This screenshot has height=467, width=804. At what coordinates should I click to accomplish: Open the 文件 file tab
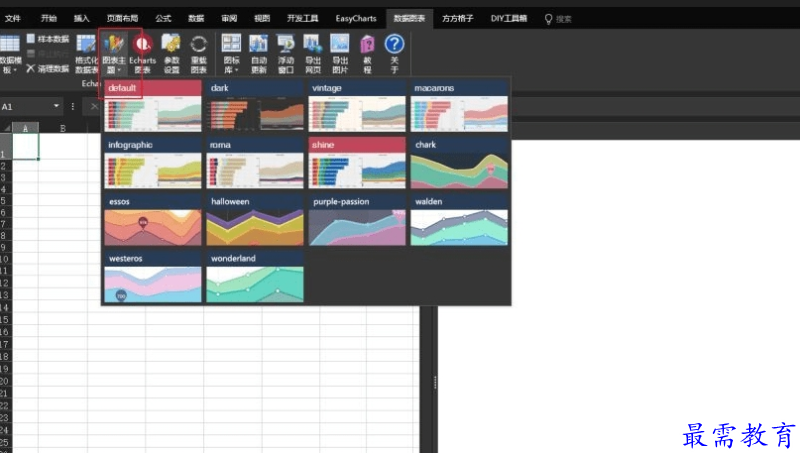coord(13,18)
